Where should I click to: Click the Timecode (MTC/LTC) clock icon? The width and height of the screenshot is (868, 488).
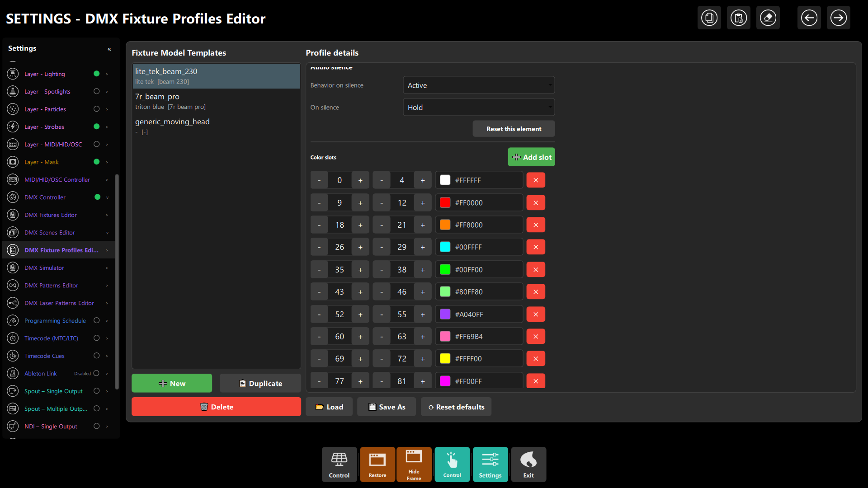[x=13, y=338]
